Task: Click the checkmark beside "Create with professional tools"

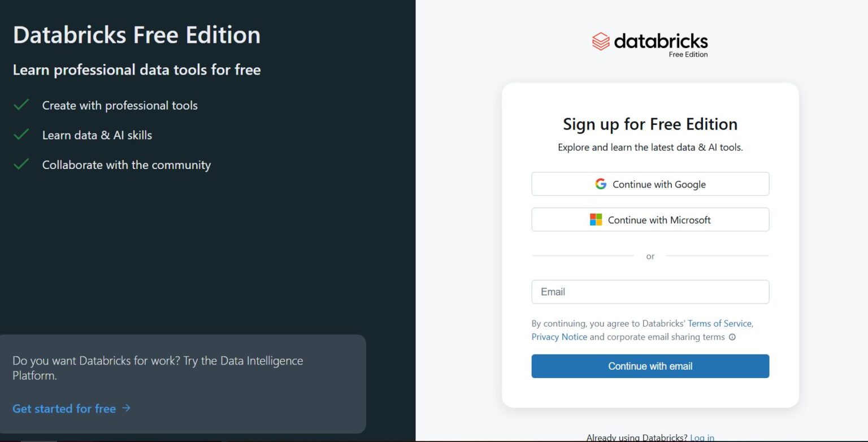Action: 21,105
